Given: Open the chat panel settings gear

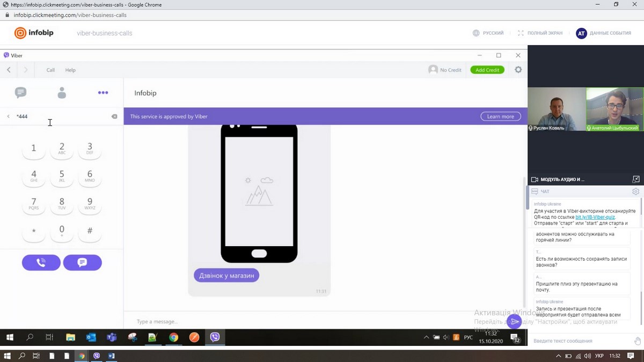Looking at the screenshot, I should (635, 191).
